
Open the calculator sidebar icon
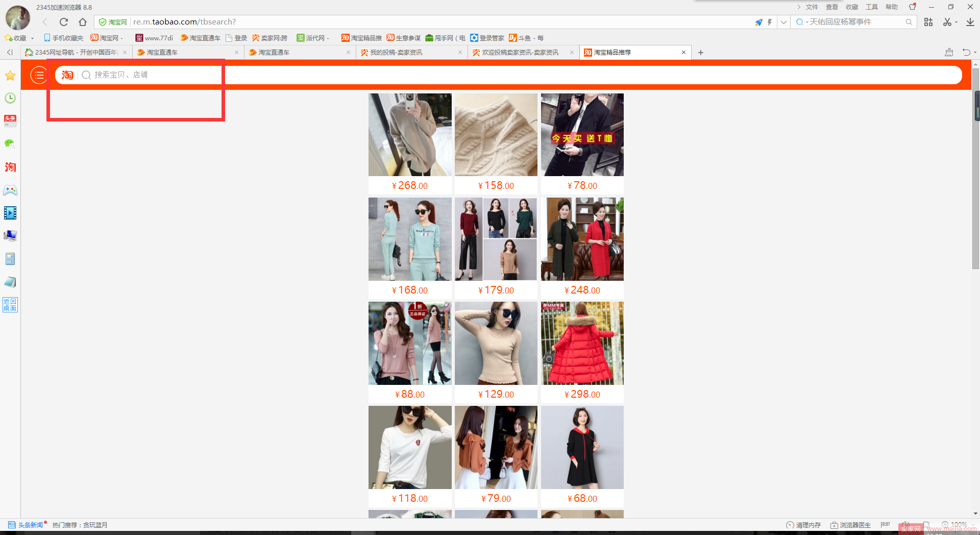pos(10,259)
